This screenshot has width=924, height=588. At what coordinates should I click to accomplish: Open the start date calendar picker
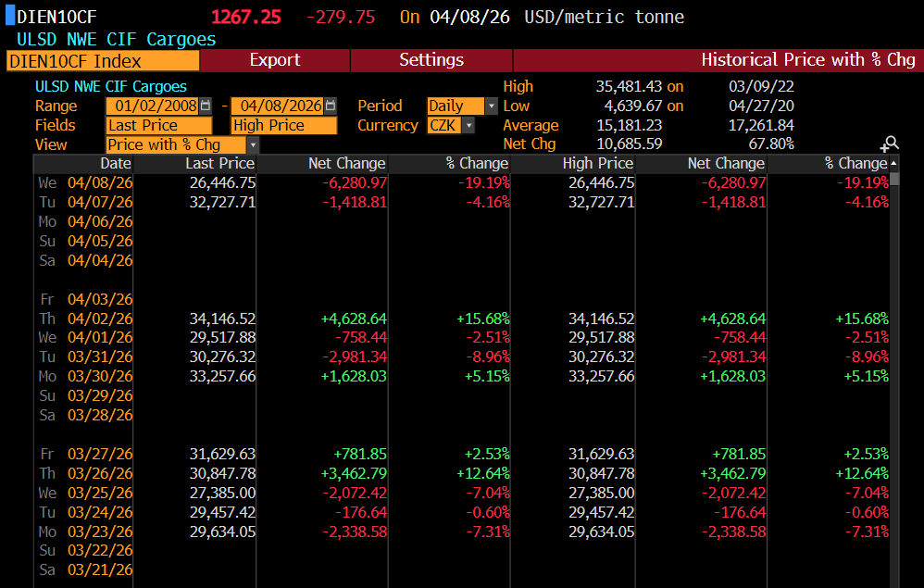(206, 106)
